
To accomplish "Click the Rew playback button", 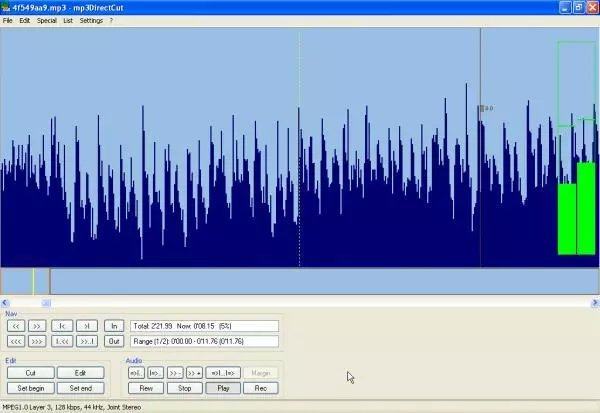I will [146, 388].
